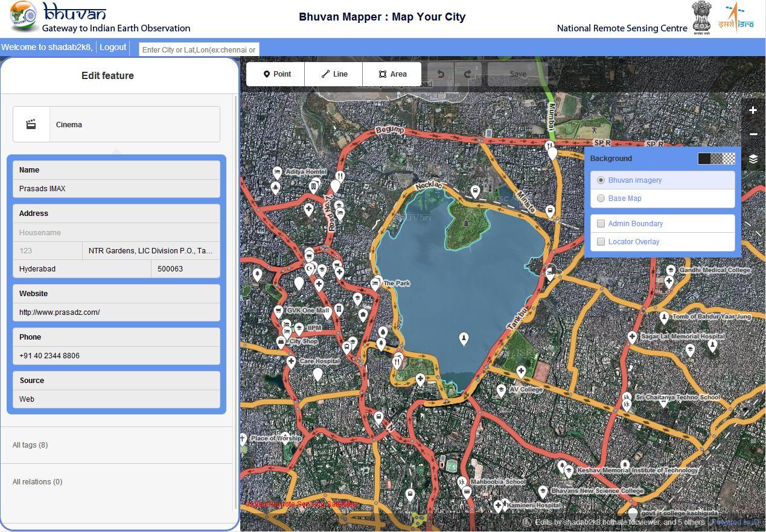Select the Point drawing tool
This screenshot has height=532, width=766.
(x=275, y=74)
